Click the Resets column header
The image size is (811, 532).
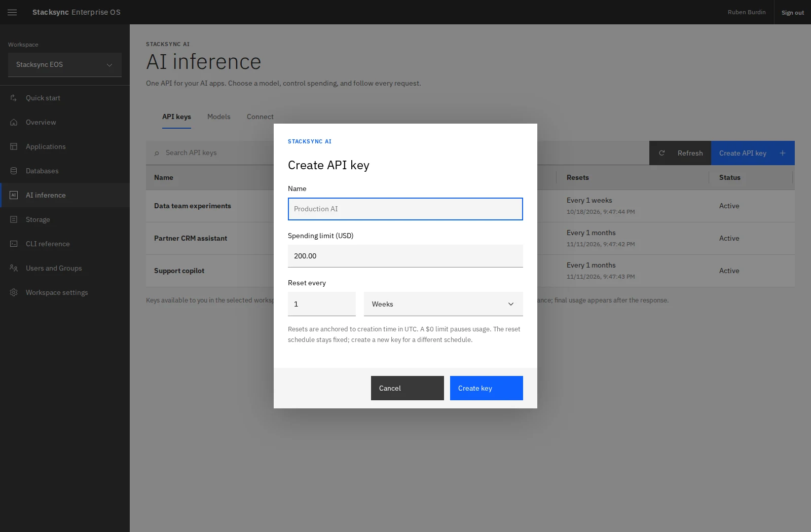tap(578, 177)
